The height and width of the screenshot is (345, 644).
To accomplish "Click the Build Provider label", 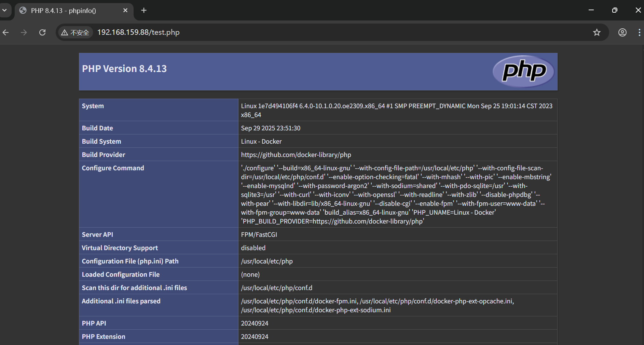I will [x=104, y=155].
